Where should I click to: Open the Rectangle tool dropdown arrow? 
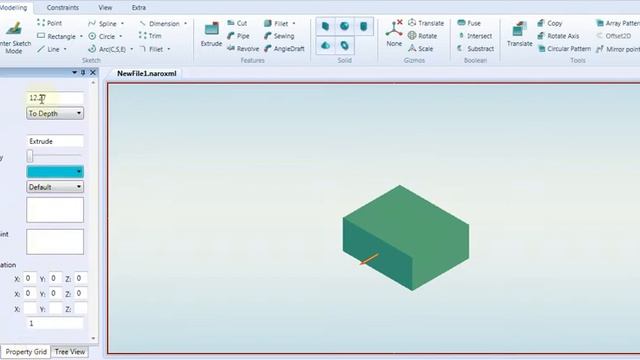[x=81, y=36]
